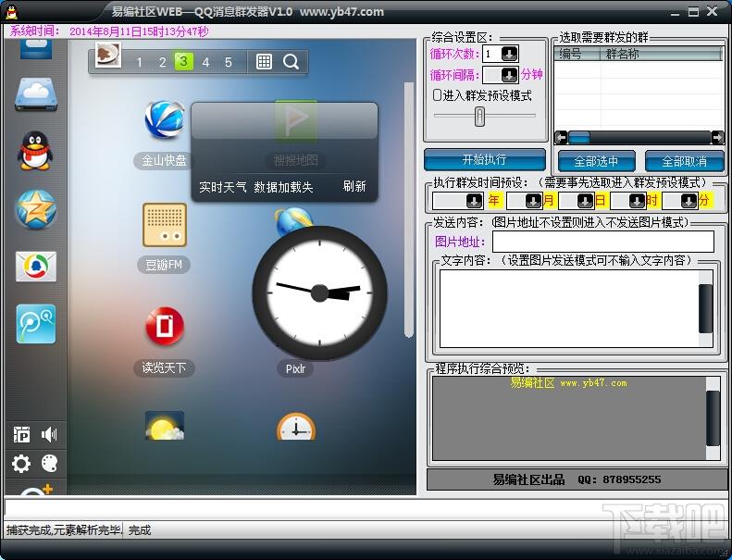Click group list scroll right arrow
Viewport: 732px width, 560px height.
pos(717,137)
